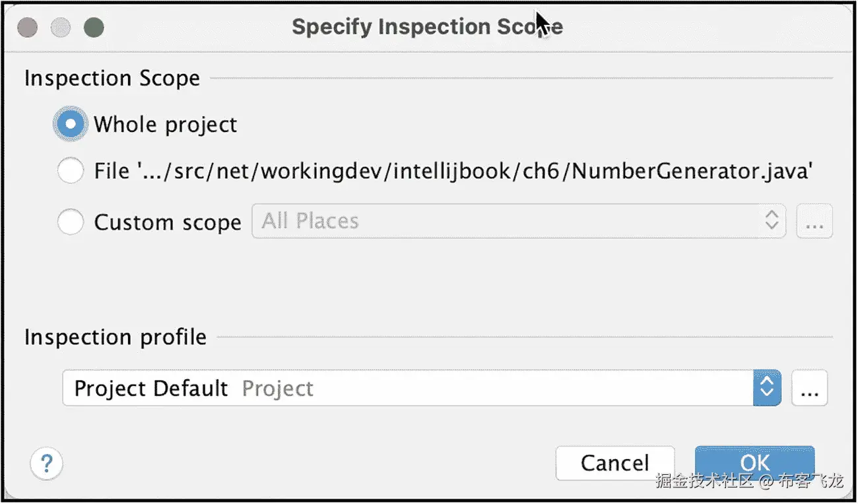Screen dimensions: 858x504
Task: Select the File NumberGenerator.java radio button
Action: 71,172
